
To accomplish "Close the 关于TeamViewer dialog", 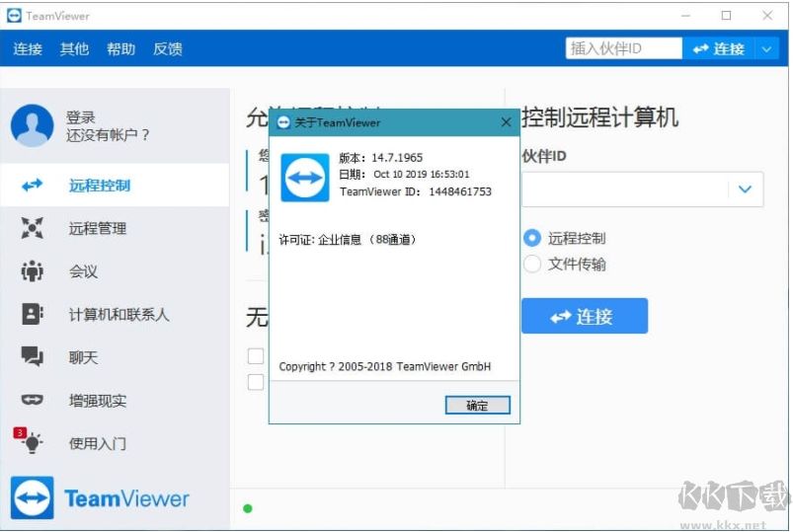I will point(506,122).
